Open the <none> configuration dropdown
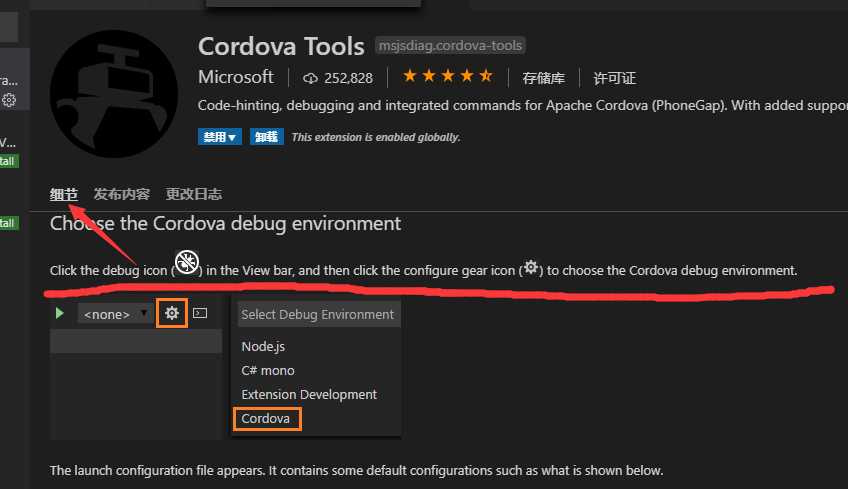 click(114, 314)
